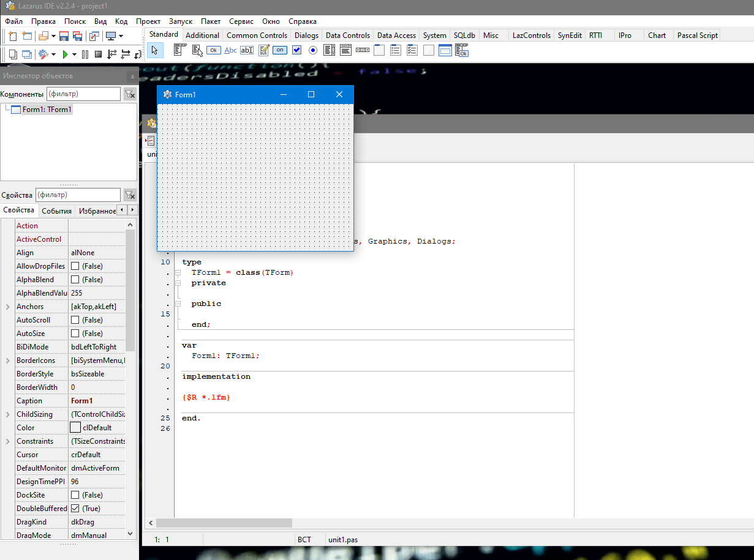Select TEdit component in palette
Viewport: 754px width, 560px height.
[x=247, y=50]
